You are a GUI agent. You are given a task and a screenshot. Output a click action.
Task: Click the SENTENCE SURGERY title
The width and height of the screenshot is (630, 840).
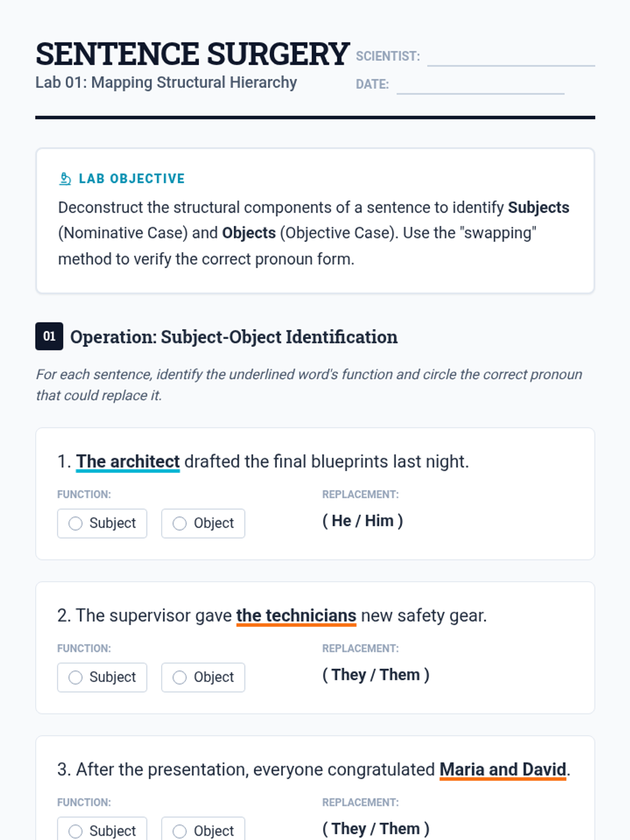(192, 54)
